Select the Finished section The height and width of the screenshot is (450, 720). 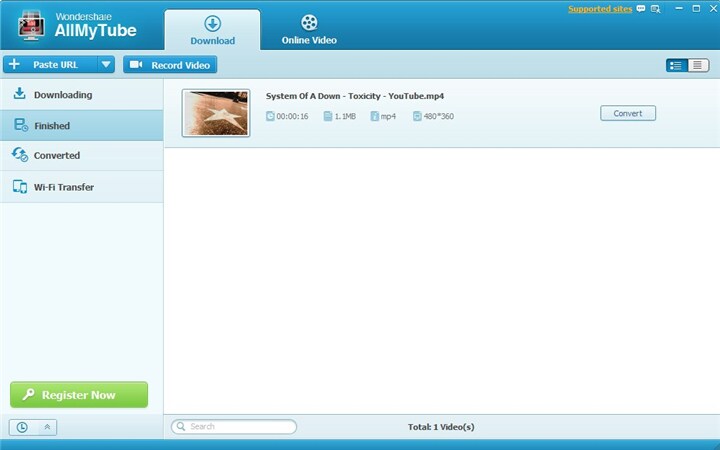coord(82,125)
